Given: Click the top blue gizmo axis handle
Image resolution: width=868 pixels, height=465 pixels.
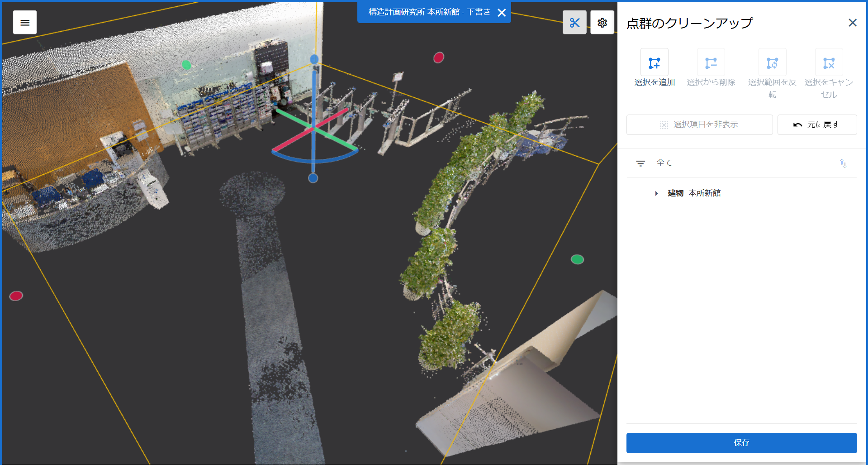Looking at the screenshot, I should [314, 59].
